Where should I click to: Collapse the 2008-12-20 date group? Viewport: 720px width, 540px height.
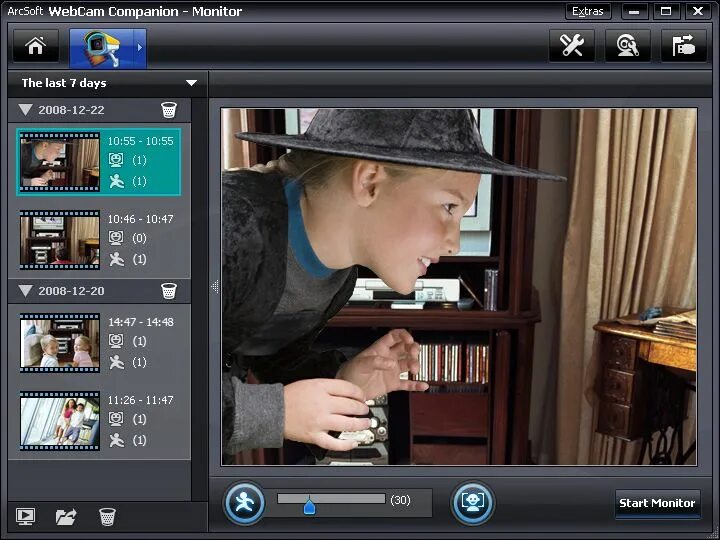[25, 291]
